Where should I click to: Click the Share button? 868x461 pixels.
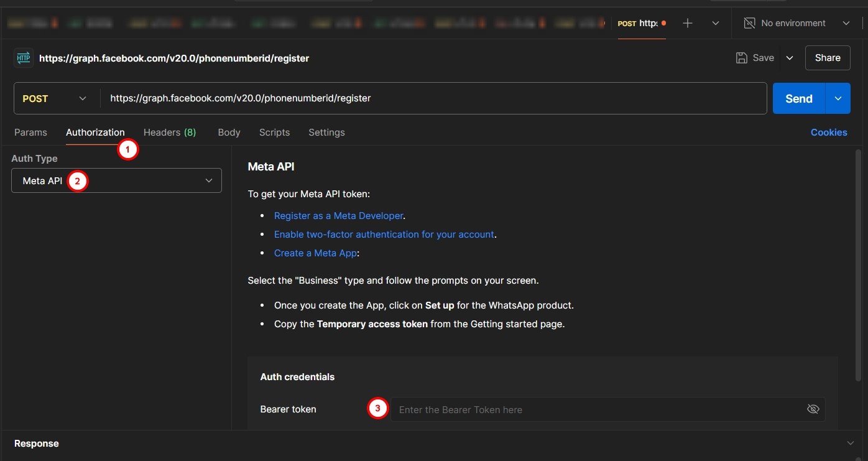tap(828, 58)
